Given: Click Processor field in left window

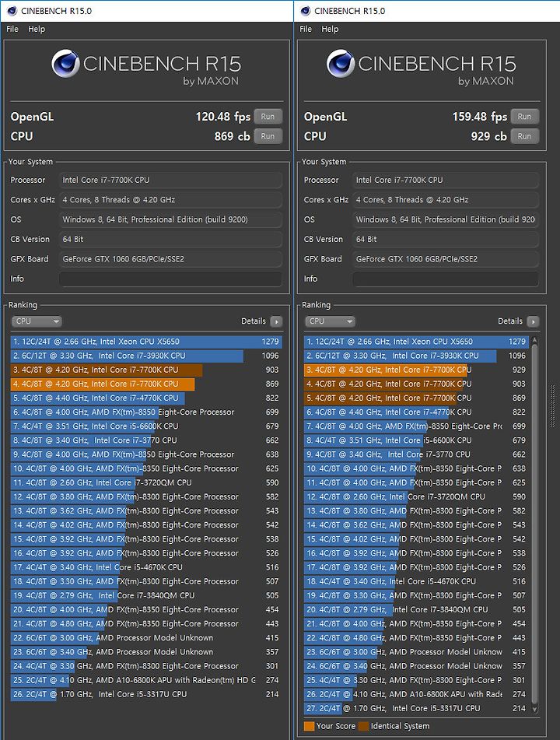Looking at the screenshot, I should (171, 181).
